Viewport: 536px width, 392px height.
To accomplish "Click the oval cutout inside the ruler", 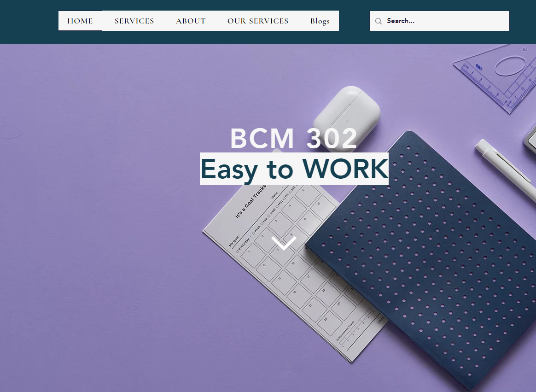I will point(510,66).
